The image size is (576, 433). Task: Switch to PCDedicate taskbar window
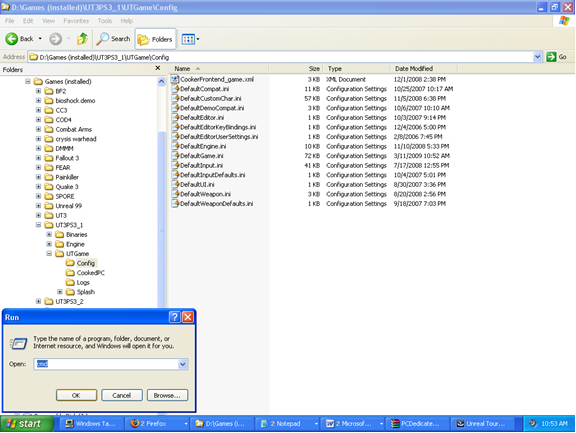(418, 423)
